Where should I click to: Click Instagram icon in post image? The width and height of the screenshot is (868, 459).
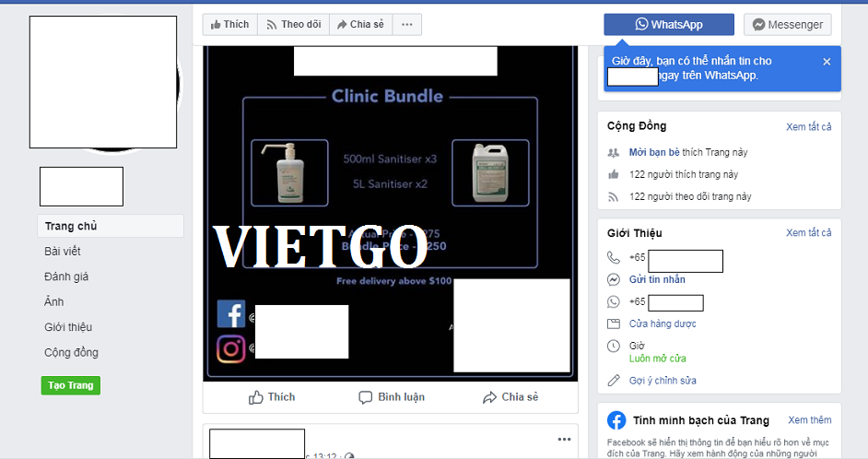point(231,348)
